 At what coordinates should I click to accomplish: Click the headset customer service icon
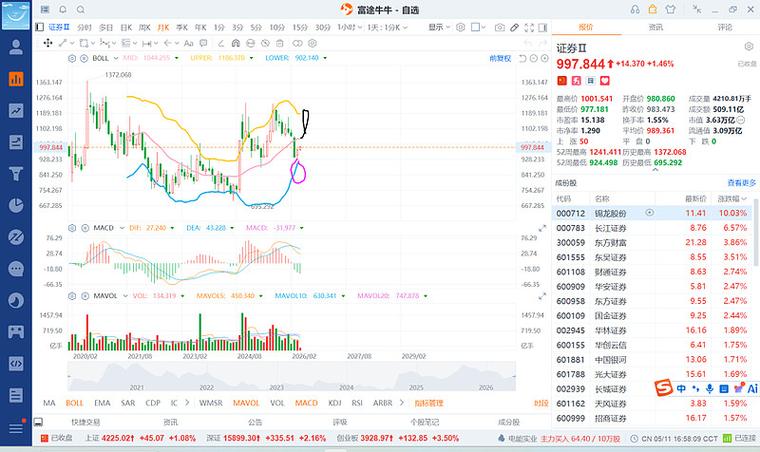click(x=635, y=9)
